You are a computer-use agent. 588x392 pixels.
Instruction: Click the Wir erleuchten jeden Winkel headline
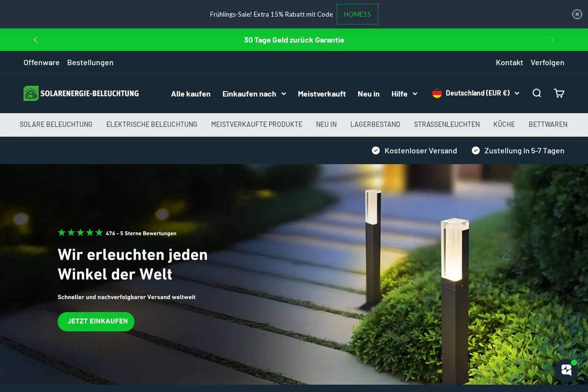click(x=133, y=264)
